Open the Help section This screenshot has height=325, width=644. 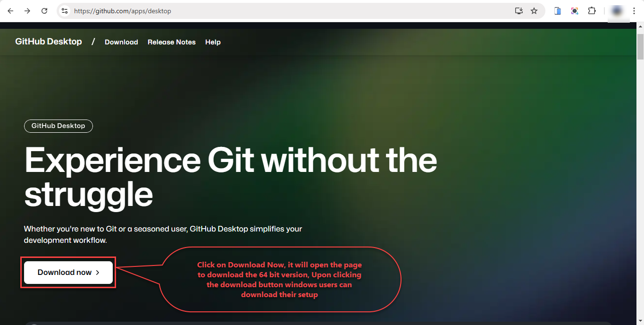click(213, 42)
